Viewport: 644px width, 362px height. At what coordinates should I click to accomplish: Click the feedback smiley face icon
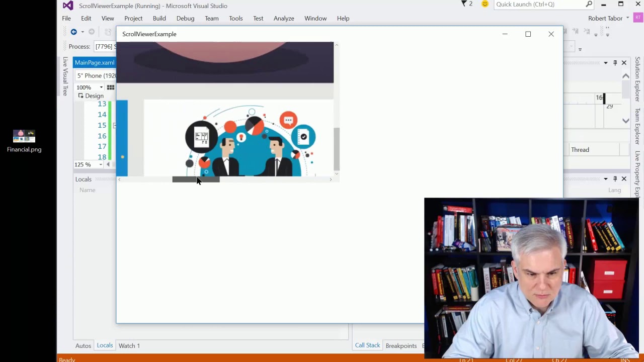coord(485,4)
